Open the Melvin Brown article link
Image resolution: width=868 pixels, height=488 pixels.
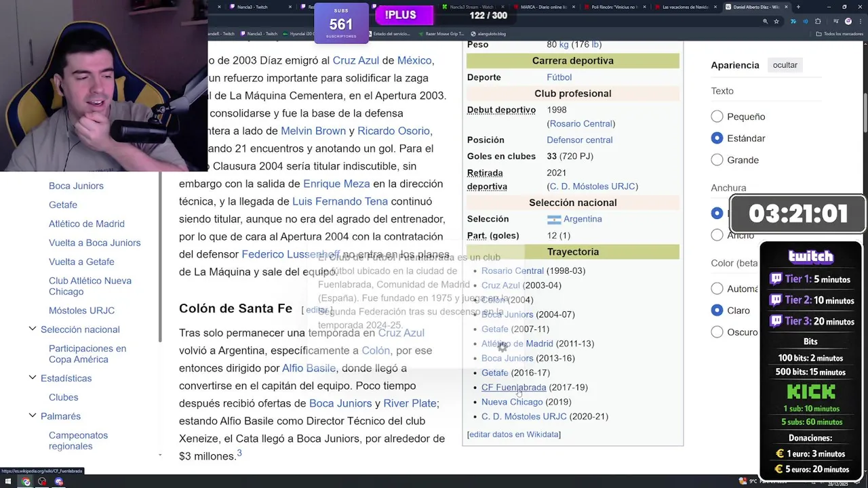313,131
